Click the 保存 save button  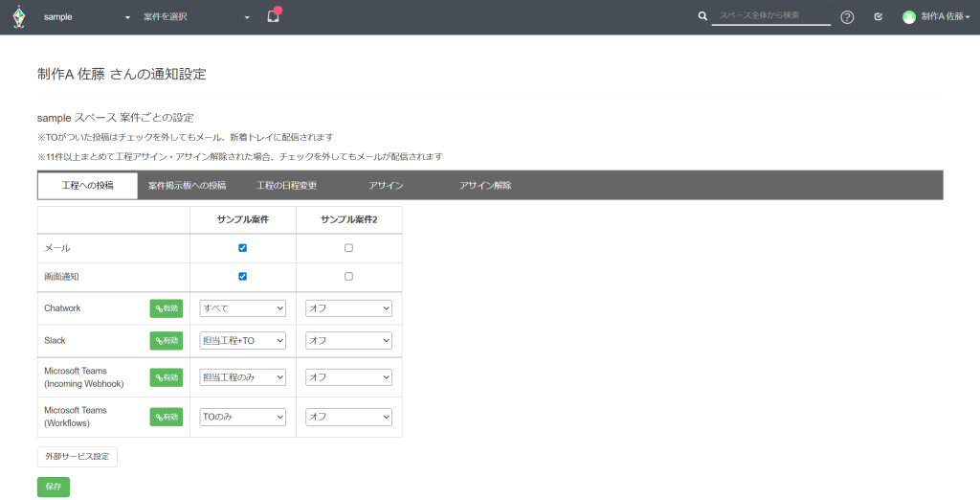pyautogui.click(x=54, y=487)
